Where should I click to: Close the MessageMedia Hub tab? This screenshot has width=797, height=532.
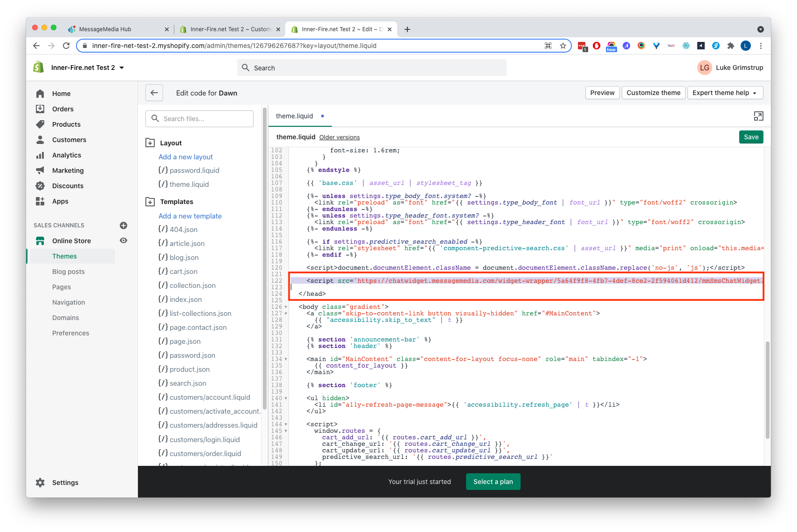(167, 29)
